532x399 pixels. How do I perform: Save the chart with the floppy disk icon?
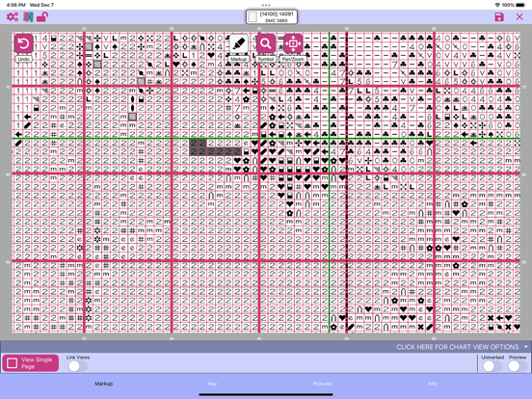point(499,17)
